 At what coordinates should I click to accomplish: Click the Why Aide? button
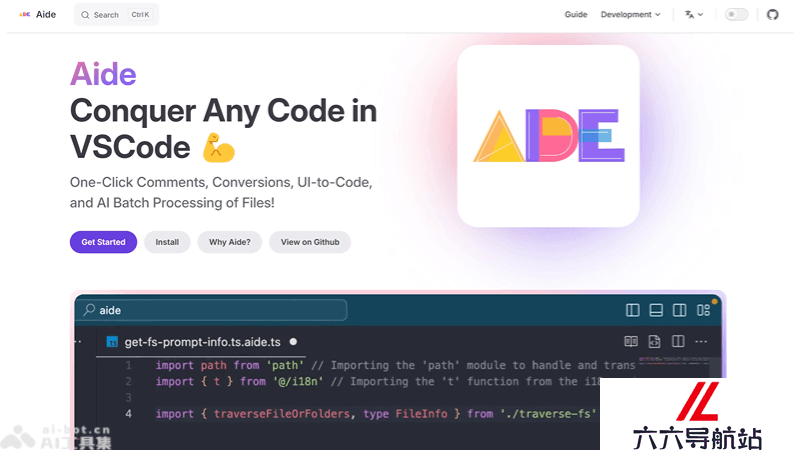click(230, 242)
